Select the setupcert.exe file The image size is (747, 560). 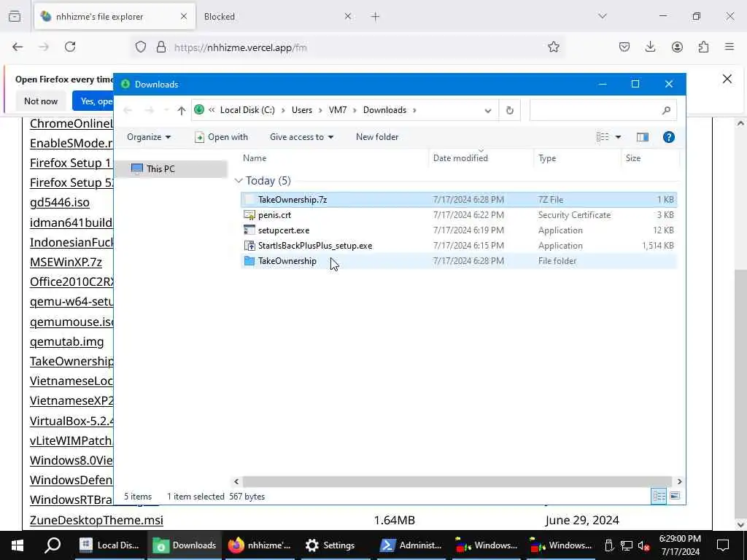(x=458, y=230)
